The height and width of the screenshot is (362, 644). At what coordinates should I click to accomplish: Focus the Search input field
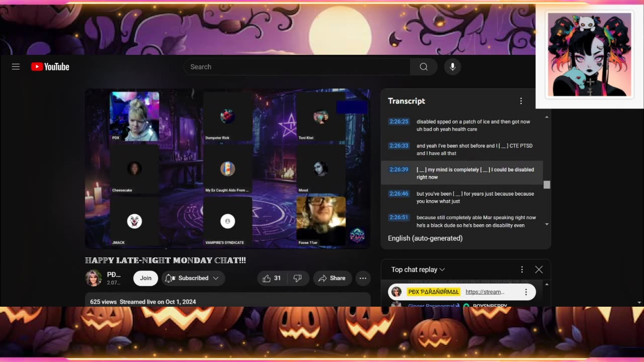pos(297,67)
